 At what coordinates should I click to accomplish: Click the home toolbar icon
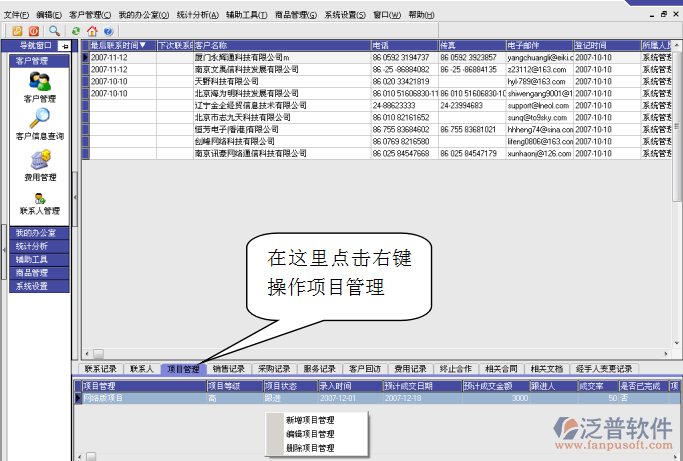[92, 31]
